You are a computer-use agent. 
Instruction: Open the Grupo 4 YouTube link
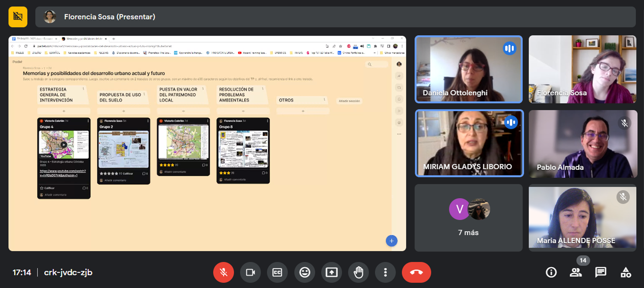coord(63,173)
